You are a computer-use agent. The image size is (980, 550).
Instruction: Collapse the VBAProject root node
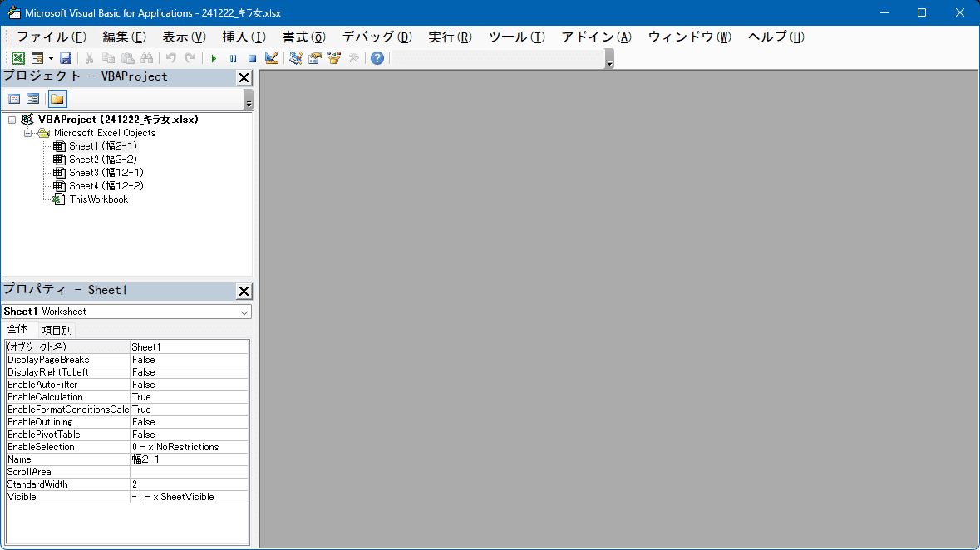click(12, 120)
